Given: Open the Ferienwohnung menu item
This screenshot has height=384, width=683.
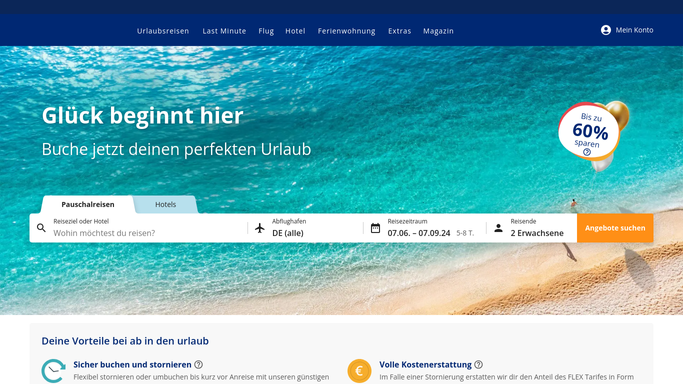Looking at the screenshot, I should tap(346, 31).
